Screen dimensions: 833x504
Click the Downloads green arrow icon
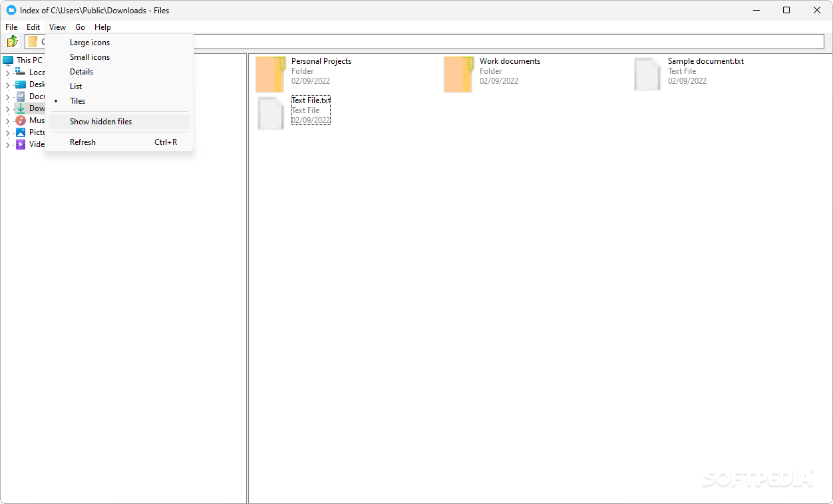pyautogui.click(x=21, y=108)
